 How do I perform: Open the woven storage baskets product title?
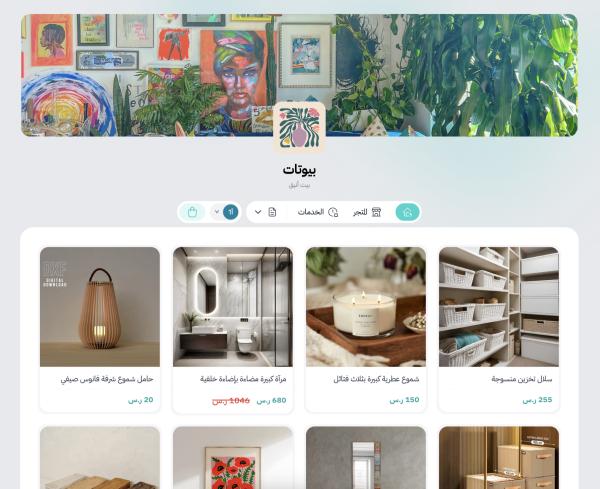click(x=522, y=379)
